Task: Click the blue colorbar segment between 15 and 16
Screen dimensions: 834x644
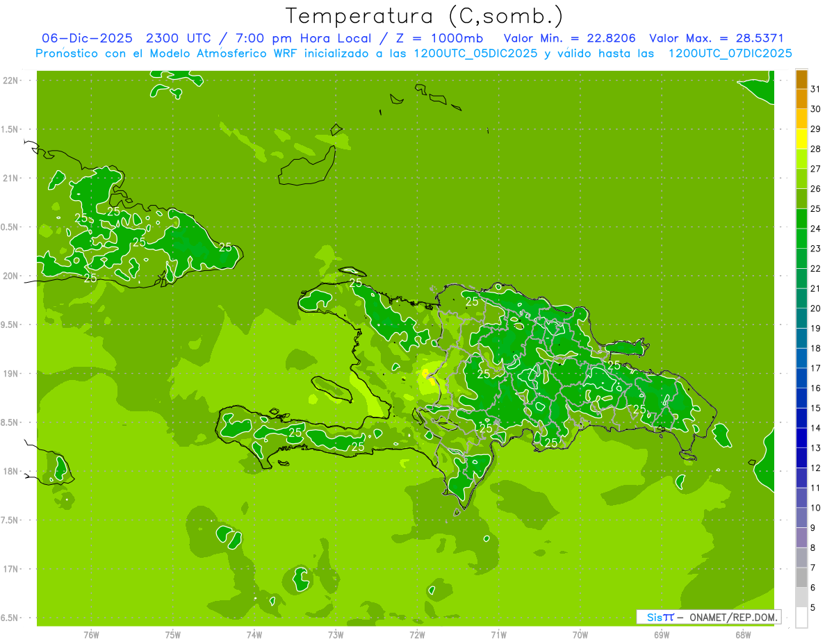Action: pos(801,398)
